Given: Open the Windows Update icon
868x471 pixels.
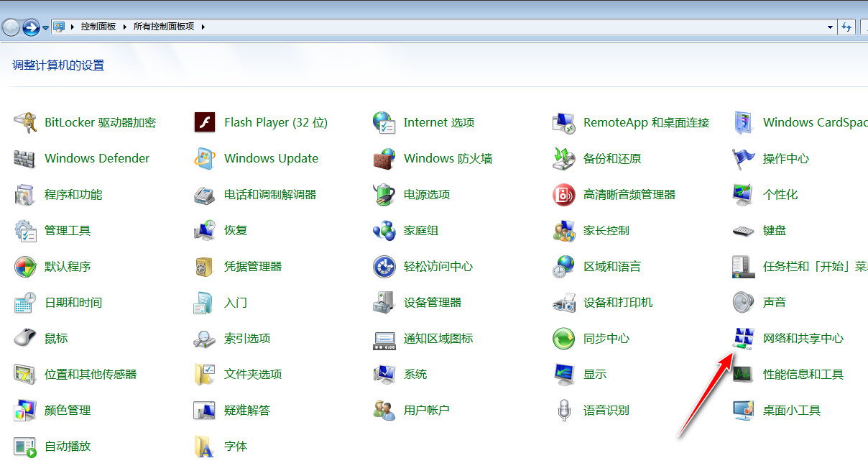Looking at the screenshot, I should (x=205, y=159).
